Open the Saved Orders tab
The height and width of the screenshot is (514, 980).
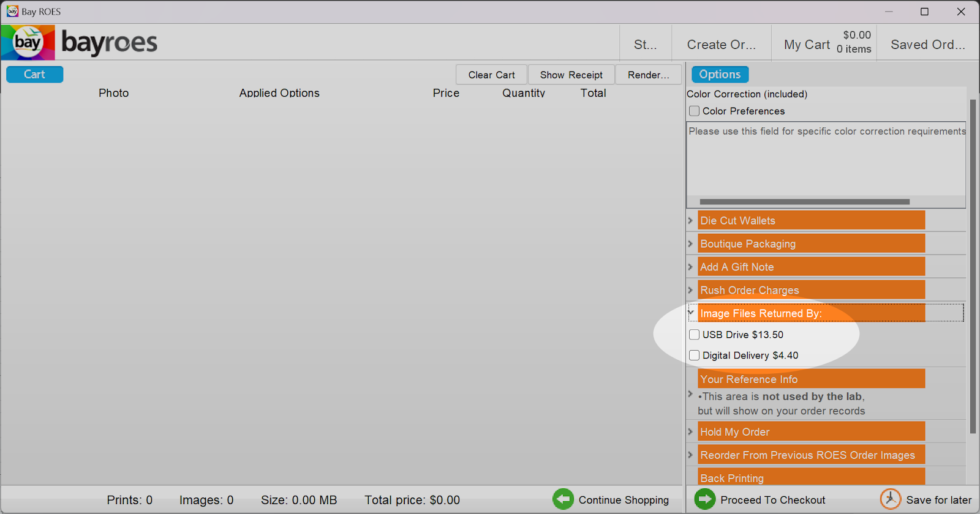click(x=927, y=44)
